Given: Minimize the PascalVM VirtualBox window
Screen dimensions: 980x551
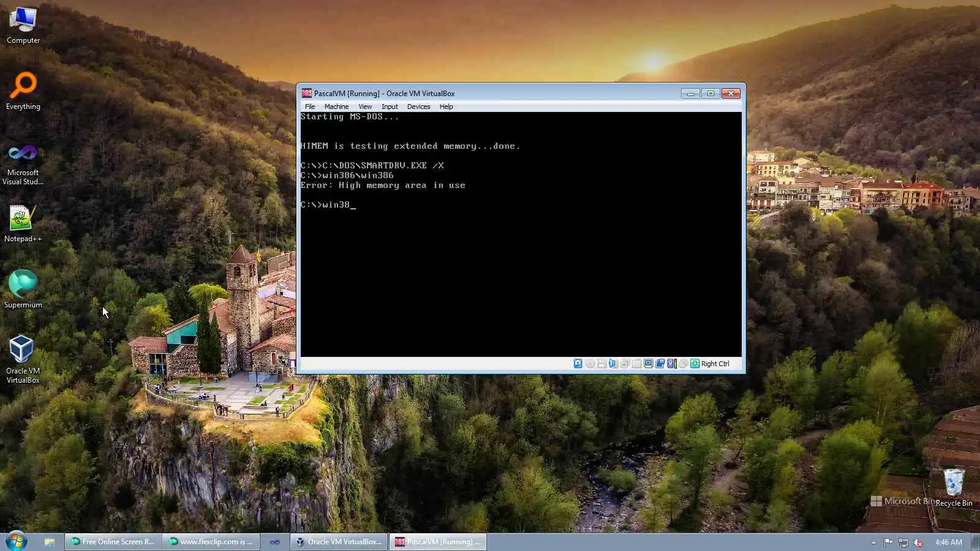Looking at the screenshot, I should coord(690,94).
